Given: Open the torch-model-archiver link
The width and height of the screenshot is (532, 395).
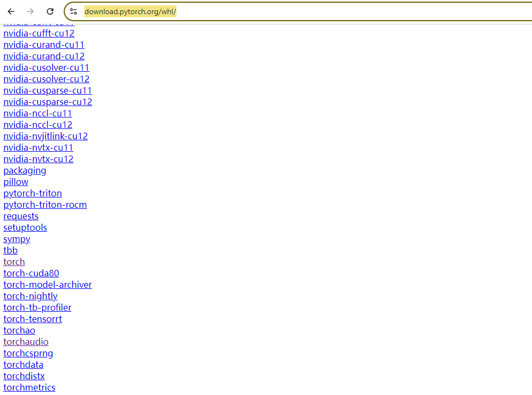Looking at the screenshot, I should pos(47,285).
